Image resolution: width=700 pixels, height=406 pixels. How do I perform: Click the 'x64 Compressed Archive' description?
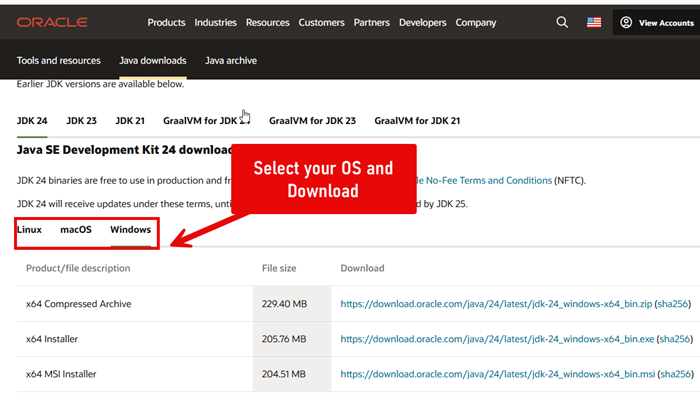(x=79, y=304)
